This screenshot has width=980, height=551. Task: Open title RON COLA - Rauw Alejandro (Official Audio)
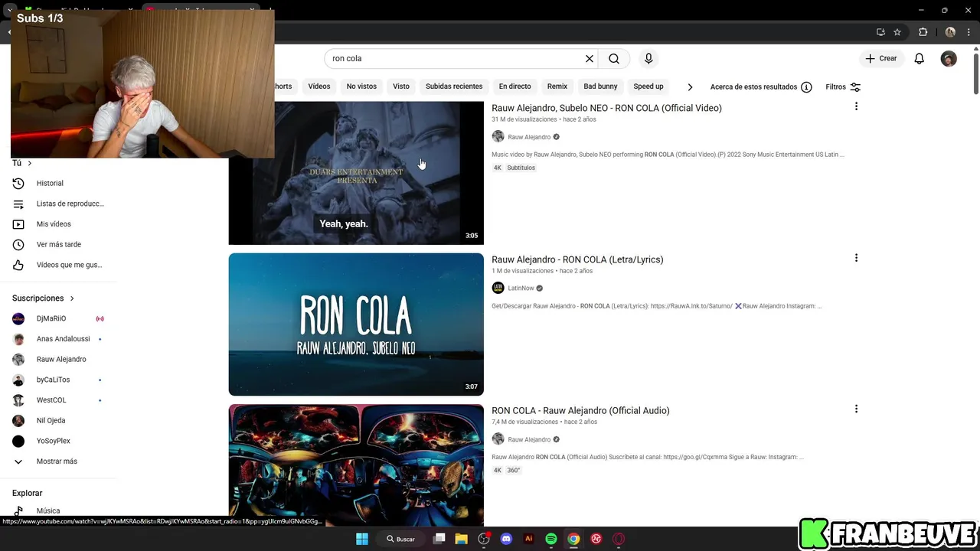click(x=580, y=411)
